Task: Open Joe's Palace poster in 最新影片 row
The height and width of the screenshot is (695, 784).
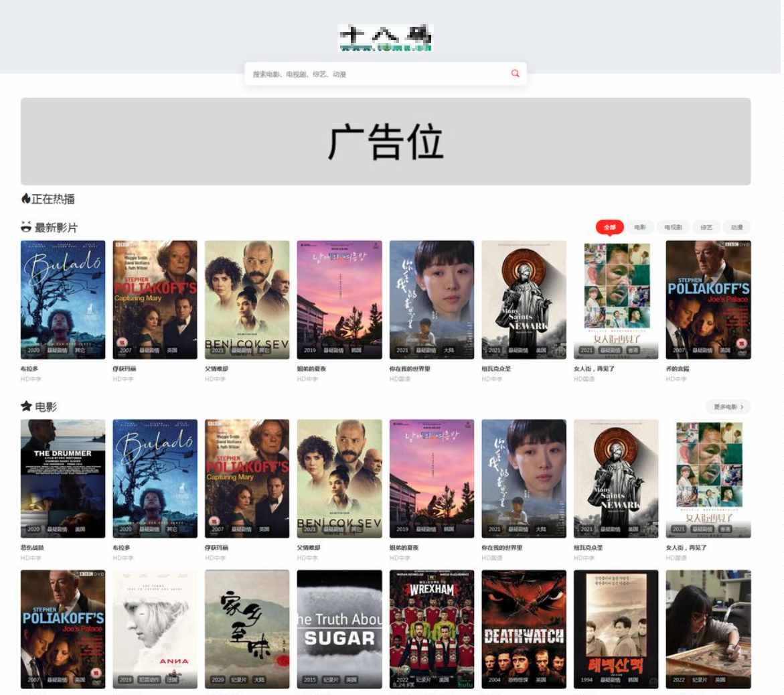Action: [x=708, y=299]
